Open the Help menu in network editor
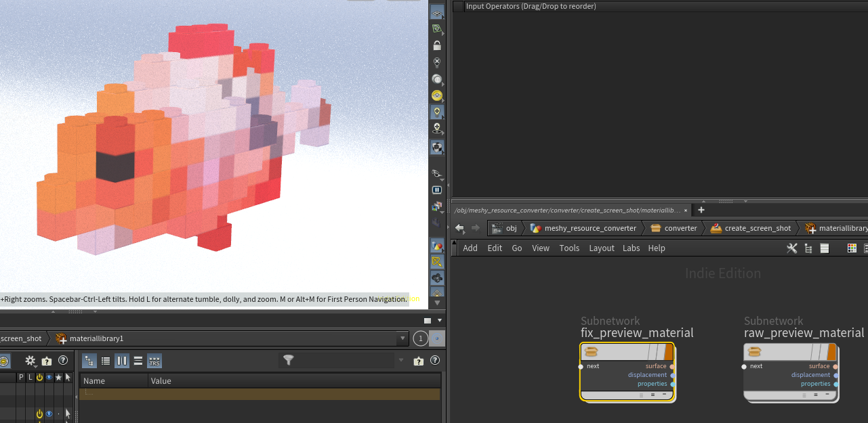The image size is (868, 423). pyautogui.click(x=657, y=248)
